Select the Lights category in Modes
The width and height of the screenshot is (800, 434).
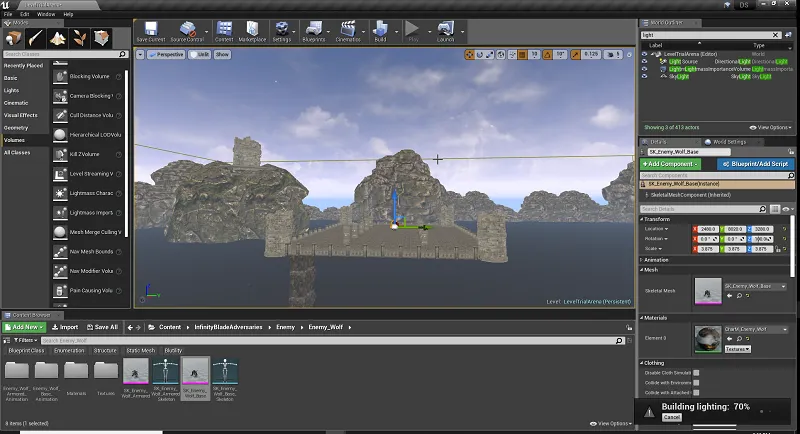(12, 90)
